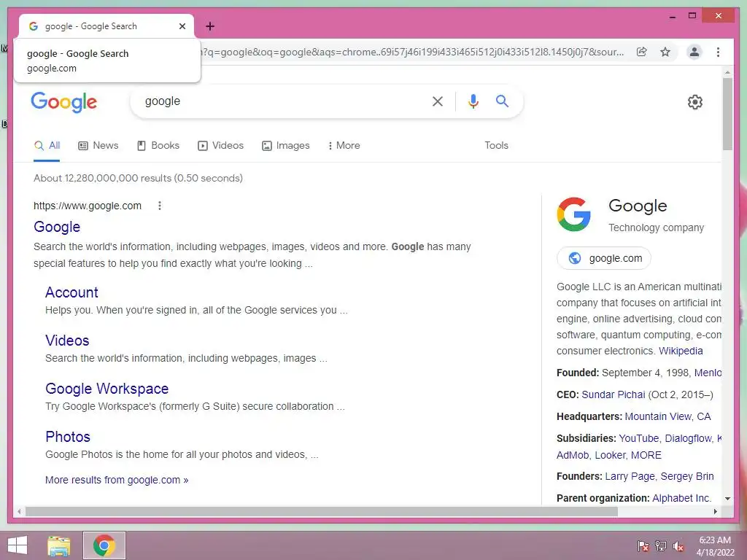747x560 pixels.
Task: Open Windows Start menu
Action: click(x=18, y=545)
